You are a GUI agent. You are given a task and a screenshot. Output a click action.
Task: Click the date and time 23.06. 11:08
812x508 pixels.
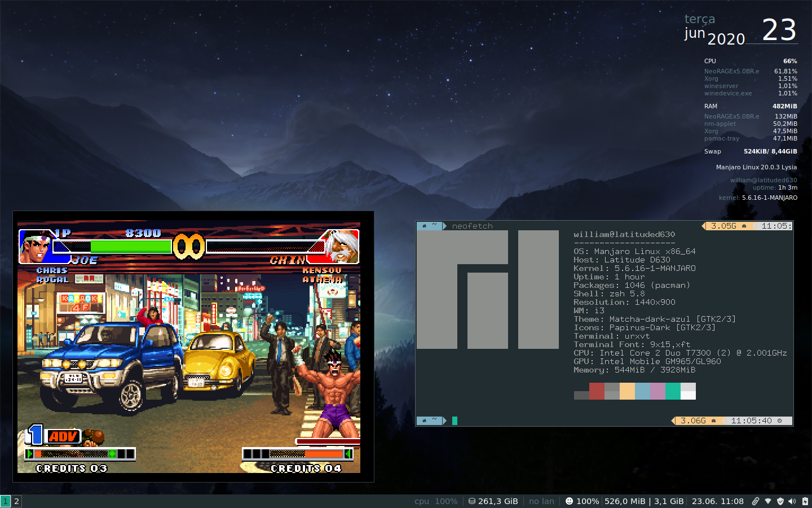(x=717, y=501)
